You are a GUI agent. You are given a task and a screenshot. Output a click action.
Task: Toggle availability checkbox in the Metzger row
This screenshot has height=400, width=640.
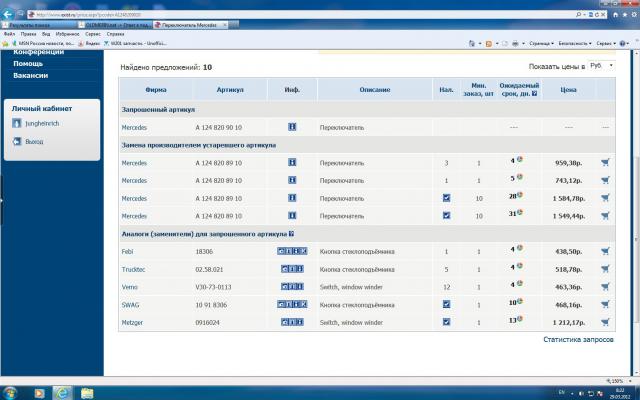pyautogui.click(x=446, y=322)
